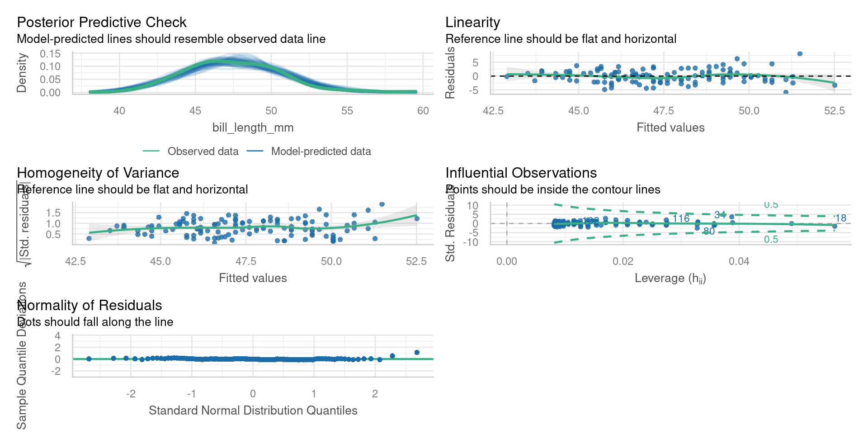This screenshot has height=434, width=868.
Task: Click the Homogeneity of Variance heading
Action: tap(98, 173)
